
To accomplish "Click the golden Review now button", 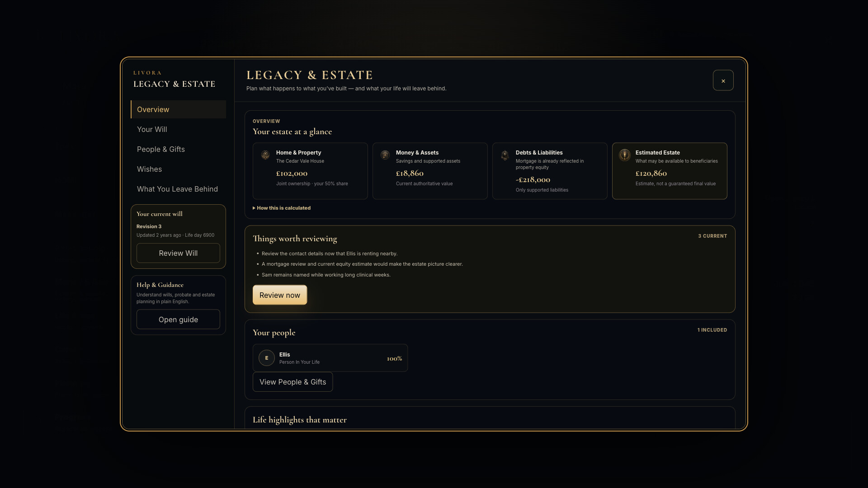I will 280,295.
